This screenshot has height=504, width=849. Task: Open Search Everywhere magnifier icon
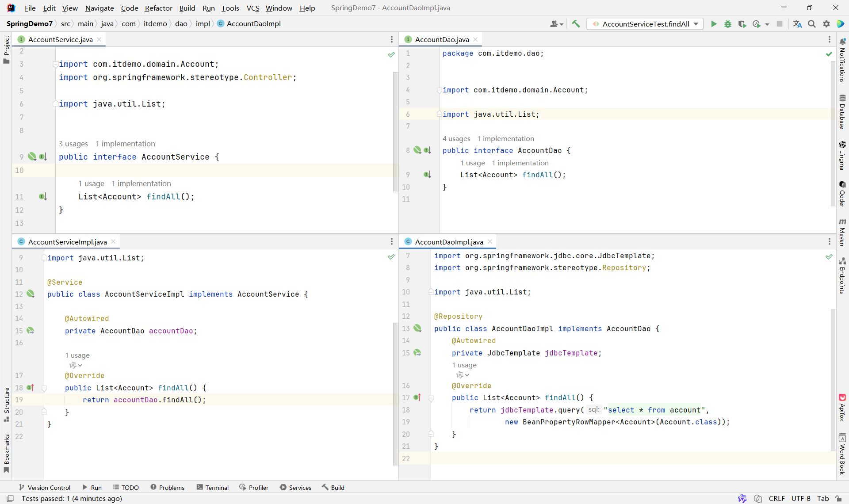pos(812,24)
